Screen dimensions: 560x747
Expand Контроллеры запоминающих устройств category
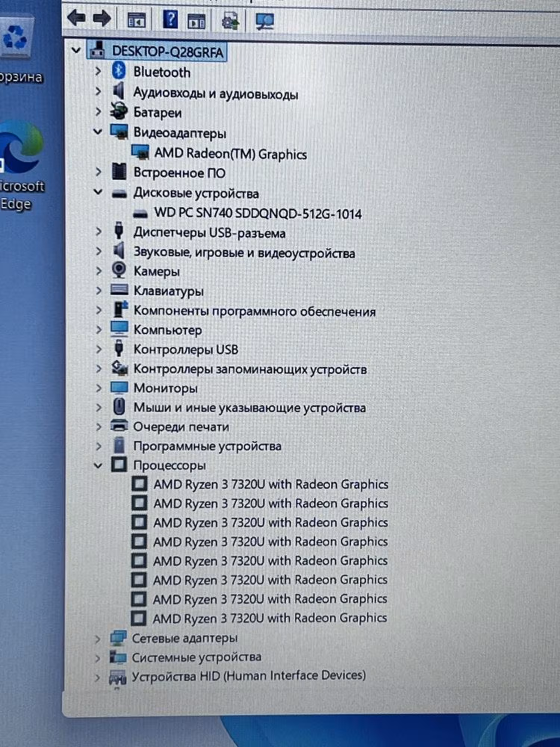(x=99, y=369)
